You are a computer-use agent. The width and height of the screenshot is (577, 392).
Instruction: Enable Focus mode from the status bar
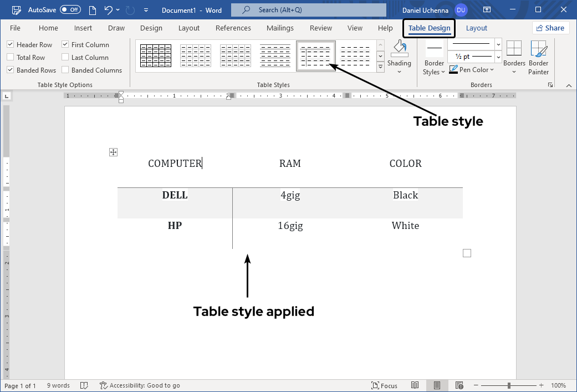[385, 385]
